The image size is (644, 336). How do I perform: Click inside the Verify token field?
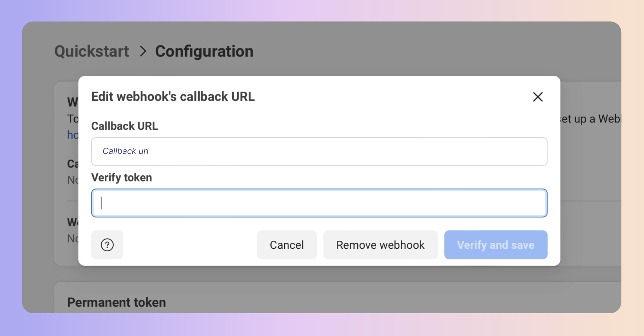tap(319, 203)
